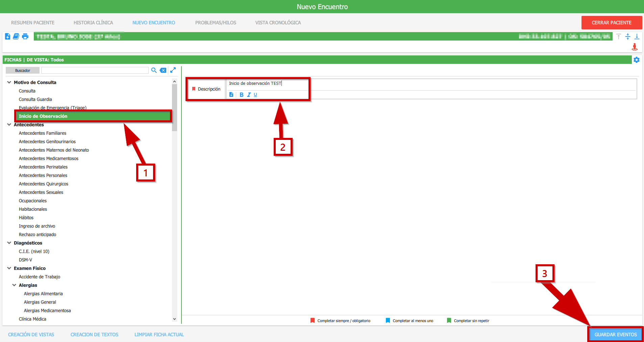Open the Vista Cronológica tab

(x=278, y=23)
